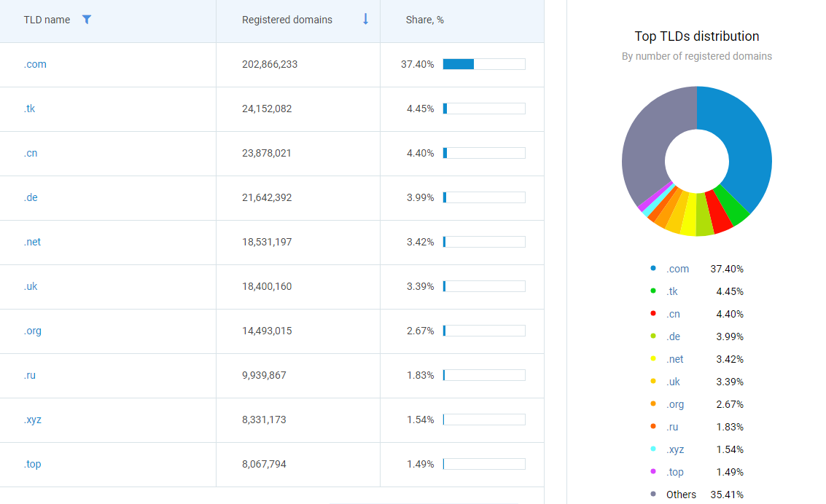826x504 pixels.
Task: Click the TLD name filter funnel icon
Action: pyautogui.click(x=87, y=20)
